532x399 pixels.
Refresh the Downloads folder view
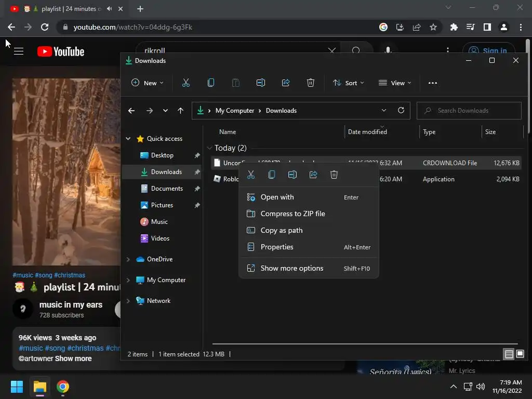tap(401, 110)
